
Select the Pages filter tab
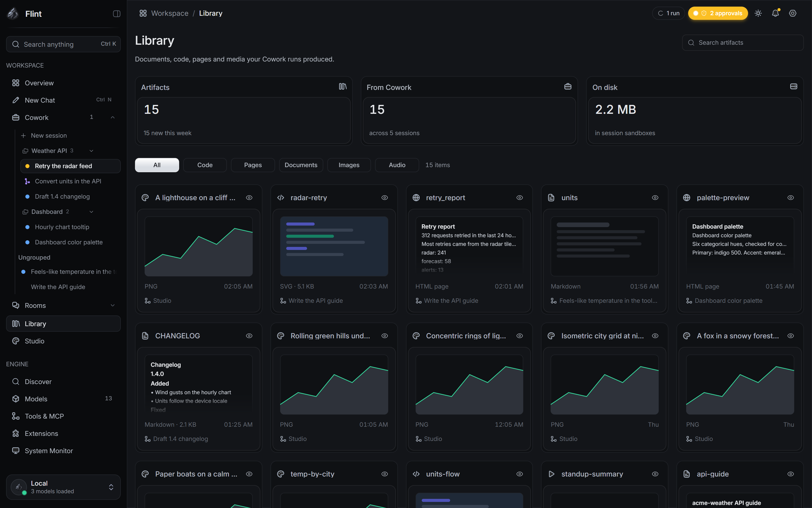coord(253,165)
